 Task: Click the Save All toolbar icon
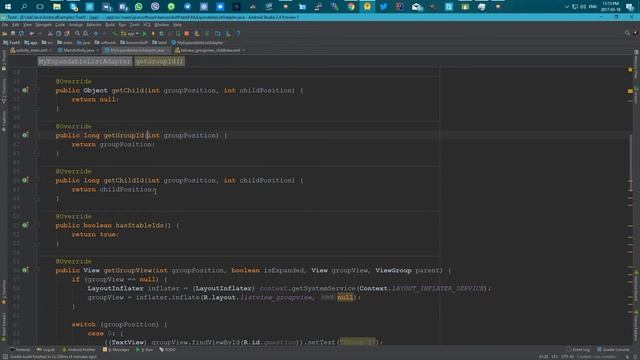coord(13,33)
